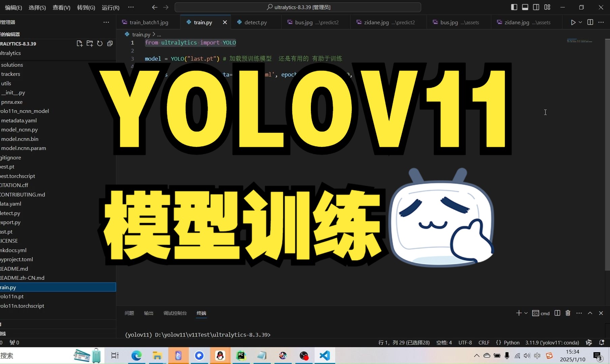Image resolution: width=610 pixels, height=364 pixels.
Task: Collapse all folders in explorer
Action: tap(110, 43)
